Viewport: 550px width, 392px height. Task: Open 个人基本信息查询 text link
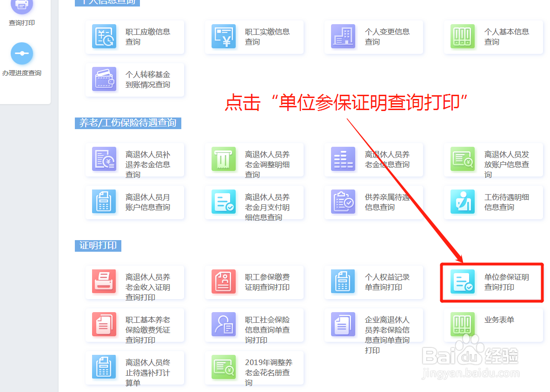click(x=506, y=37)
